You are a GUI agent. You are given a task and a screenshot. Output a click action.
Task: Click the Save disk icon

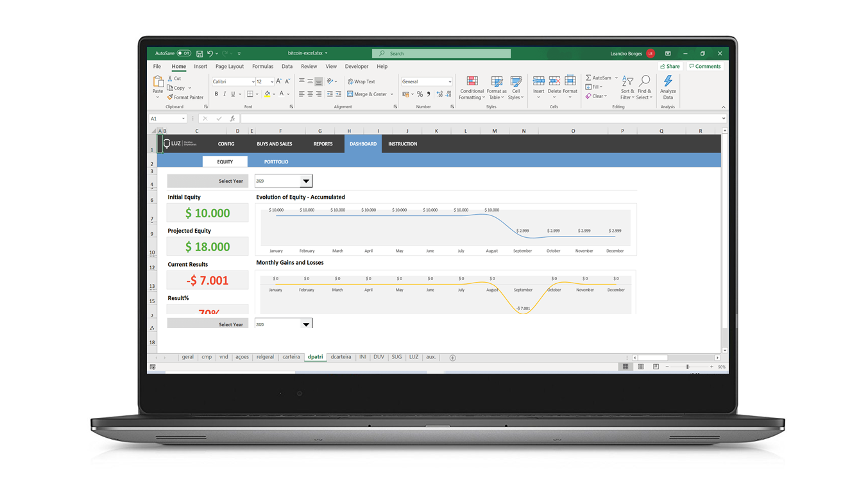click(x=200, y=53)
